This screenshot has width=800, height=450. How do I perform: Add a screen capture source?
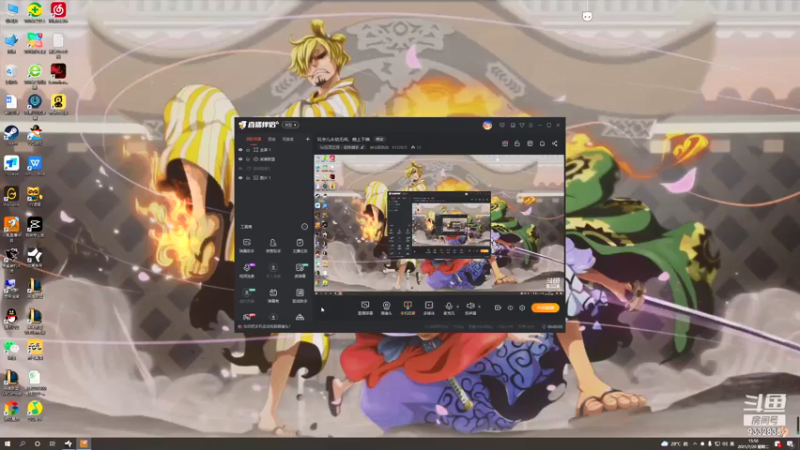coord(365,308)
